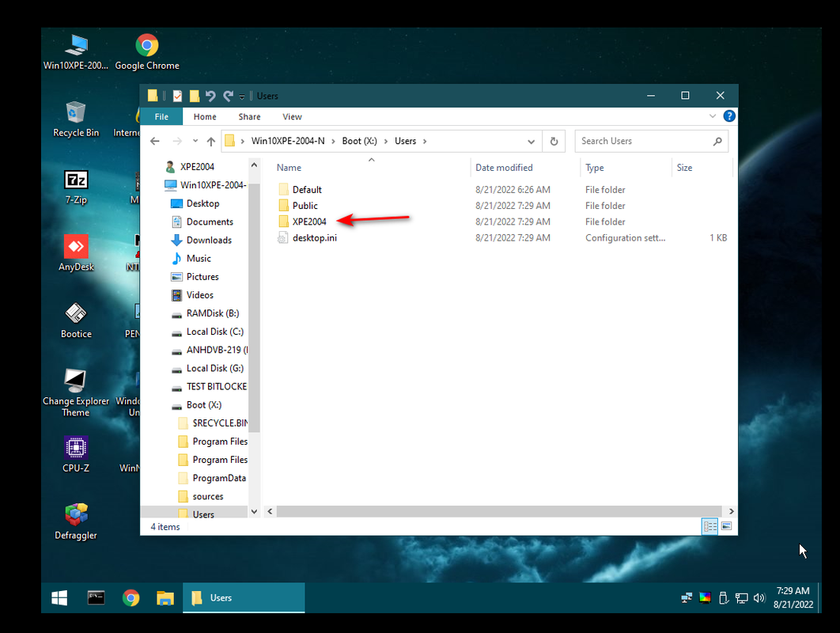
Task: Click horizontal scrollbar right arrow
Action: tap(732, 511)
